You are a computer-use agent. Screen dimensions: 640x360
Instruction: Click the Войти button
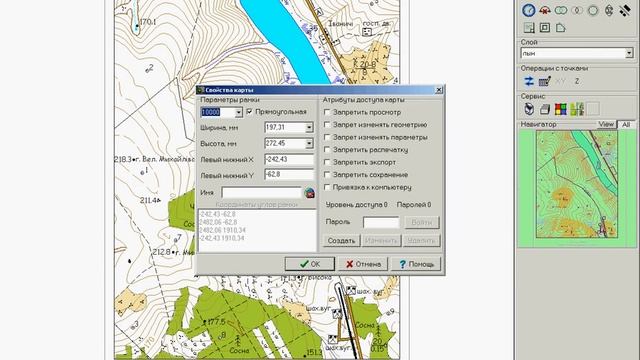(421, 222)
